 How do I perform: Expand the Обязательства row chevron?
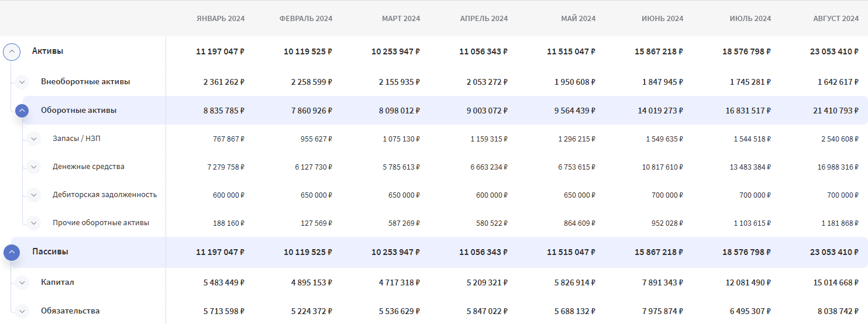click(22, 311)
